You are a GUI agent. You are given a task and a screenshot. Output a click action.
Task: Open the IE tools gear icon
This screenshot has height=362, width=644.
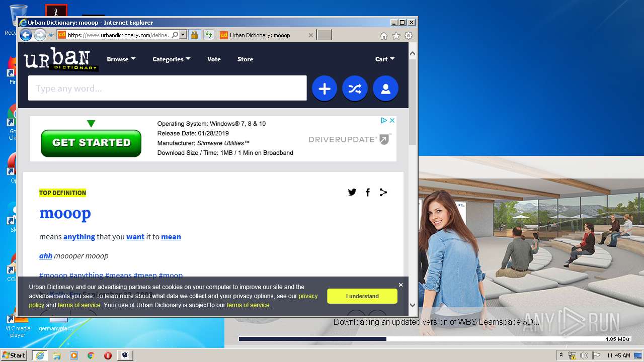click(x=409, y=36)
